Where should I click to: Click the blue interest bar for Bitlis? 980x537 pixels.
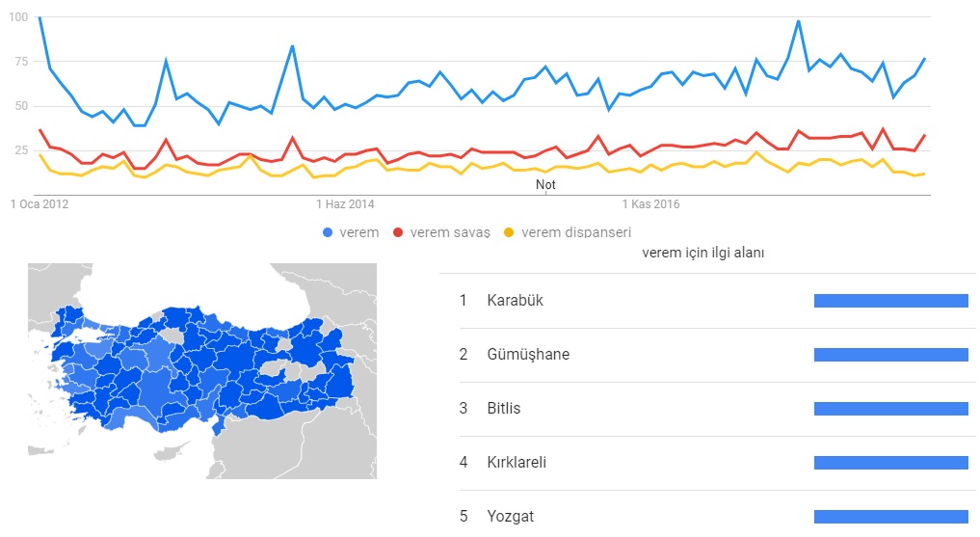point(891,409)
